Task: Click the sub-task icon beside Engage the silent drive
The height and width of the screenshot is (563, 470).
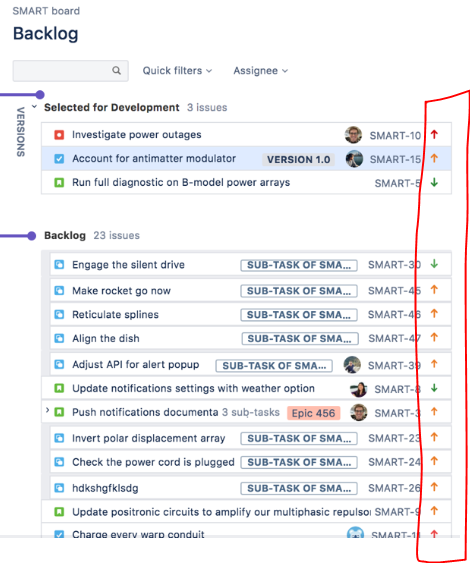Action: point(59,265)
